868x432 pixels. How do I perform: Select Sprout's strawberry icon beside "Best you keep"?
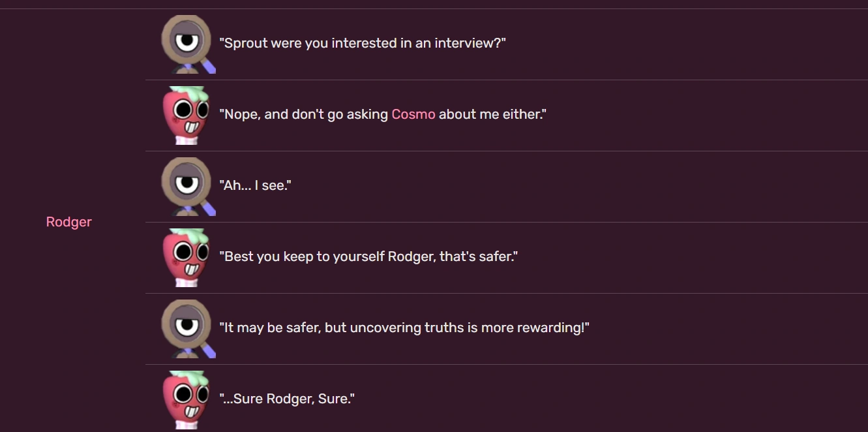click(185, 258)
